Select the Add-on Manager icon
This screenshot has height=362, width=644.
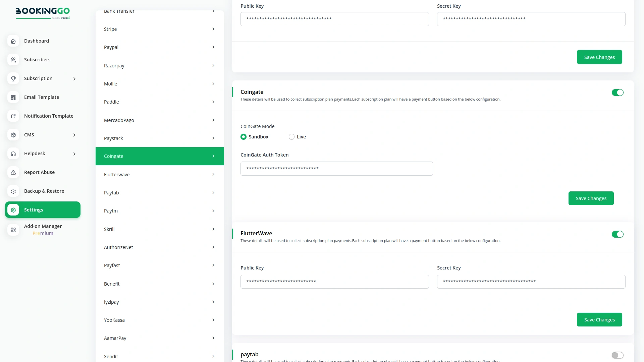pos(13,230)
